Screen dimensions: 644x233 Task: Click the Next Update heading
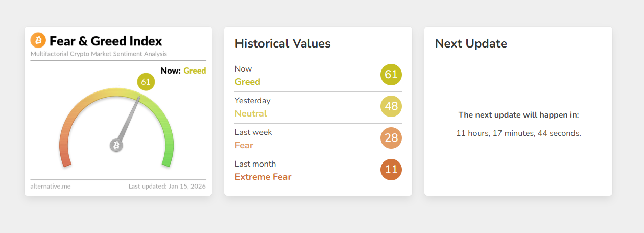coord(471,43)
